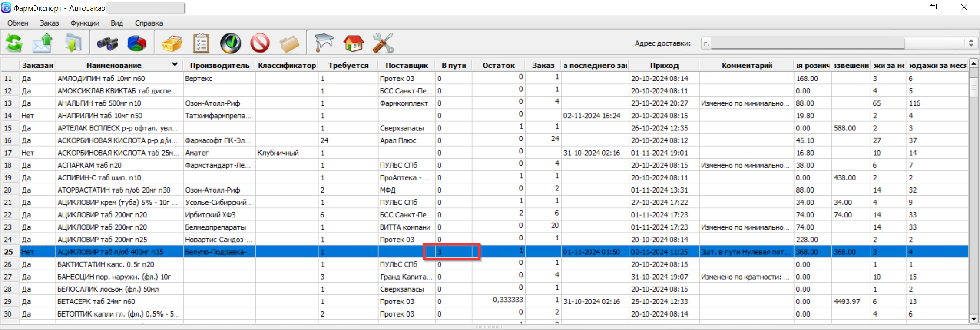Open the Адрес доставки combo box arrows

click(971, 43)
